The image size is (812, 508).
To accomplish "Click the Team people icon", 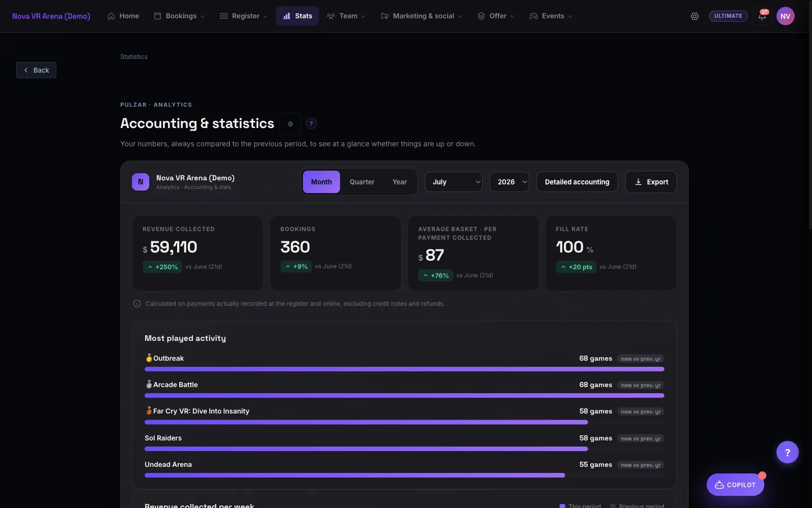I will [331, 16].
